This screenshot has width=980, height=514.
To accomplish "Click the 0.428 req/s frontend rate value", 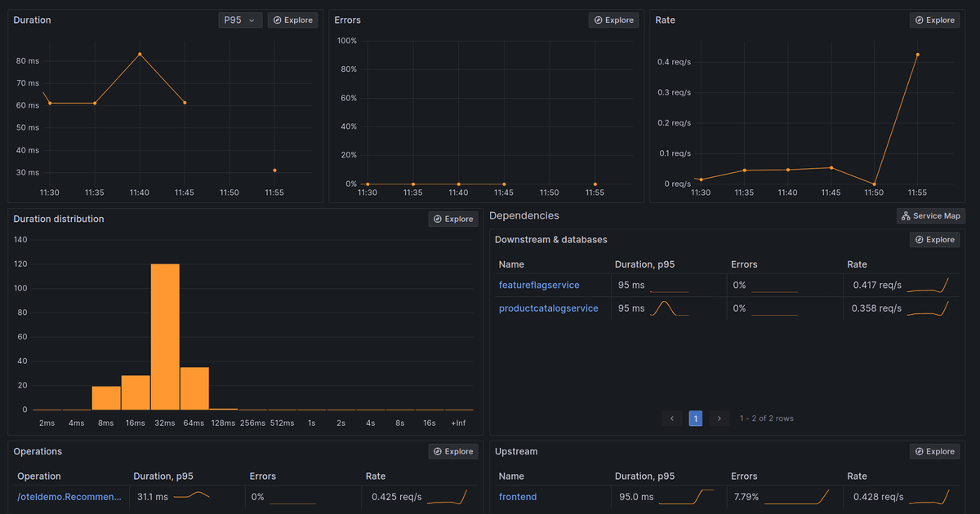I will tap(878, 497).
